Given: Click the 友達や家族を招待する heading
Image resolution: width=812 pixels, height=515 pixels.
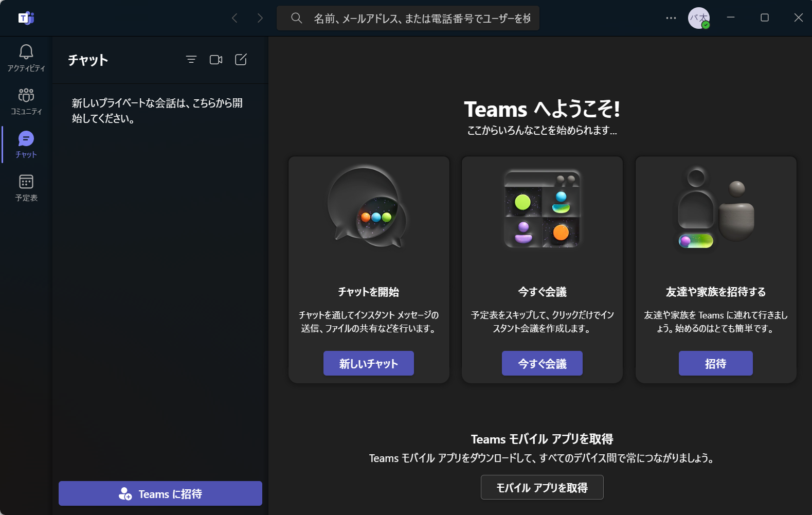Looking at the screenshot, I should click(x=716, y=292).
